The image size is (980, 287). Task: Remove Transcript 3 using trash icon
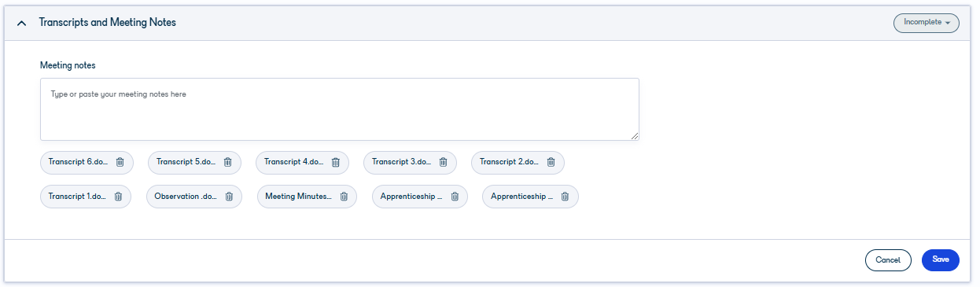click(444, 162)
